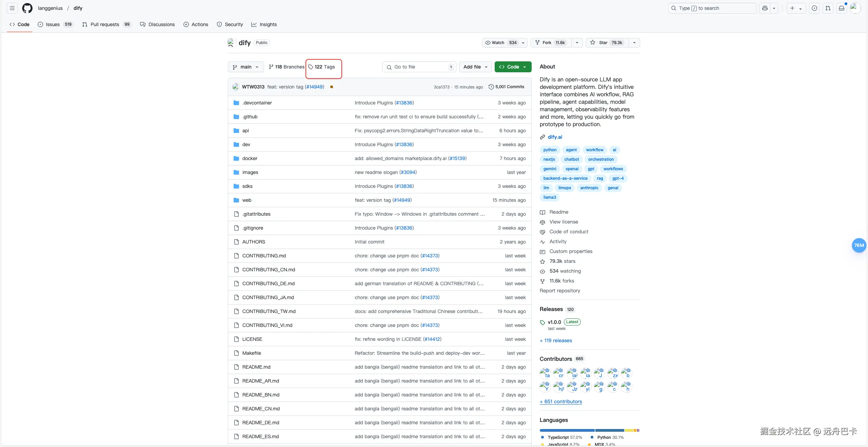Star the dify repository
Image resolution: width=868 pixels, height=447 pixels.
click(x=607, y=43)
